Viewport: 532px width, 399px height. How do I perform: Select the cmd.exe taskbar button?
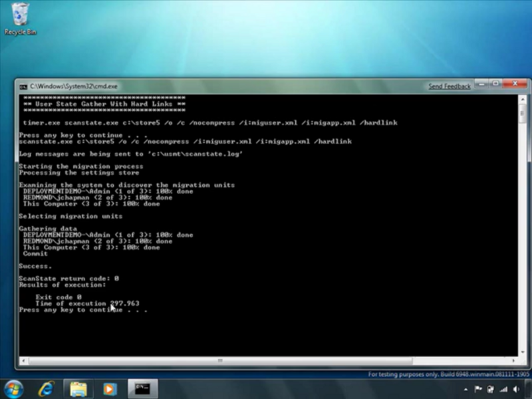pyautogui.click(x=142, y=388)
